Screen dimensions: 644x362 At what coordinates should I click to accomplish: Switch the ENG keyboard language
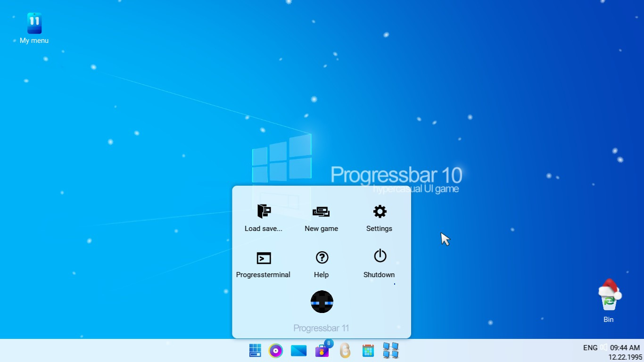pos(590,347)
